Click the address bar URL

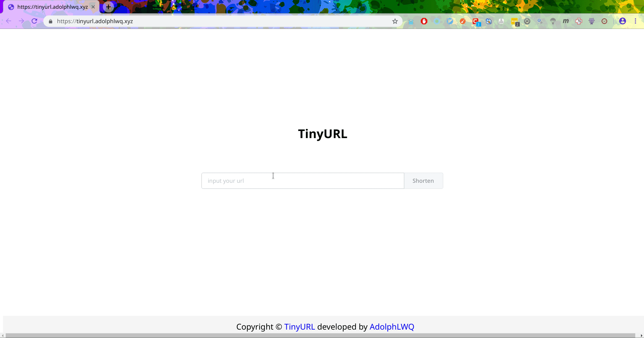pyautogui.click(x=95, y=21)
